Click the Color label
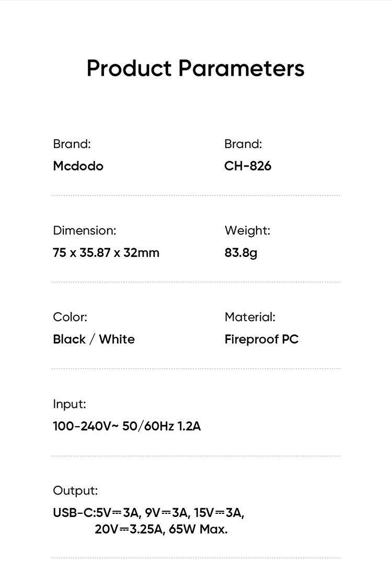The width and height of the screenshot is (392, 588). tap(70, 317)
